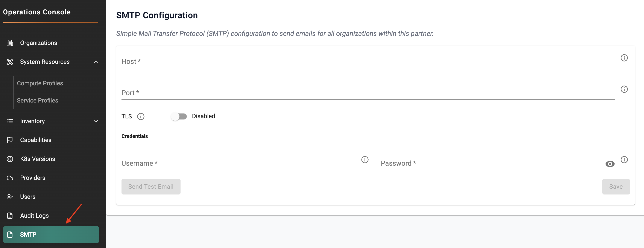
Task: Click the Password info icon
Action: tap(624, 160)
